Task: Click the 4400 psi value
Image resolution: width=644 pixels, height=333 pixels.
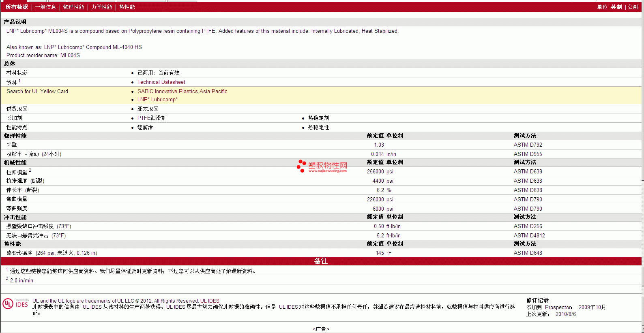Action: click(383, 181)
